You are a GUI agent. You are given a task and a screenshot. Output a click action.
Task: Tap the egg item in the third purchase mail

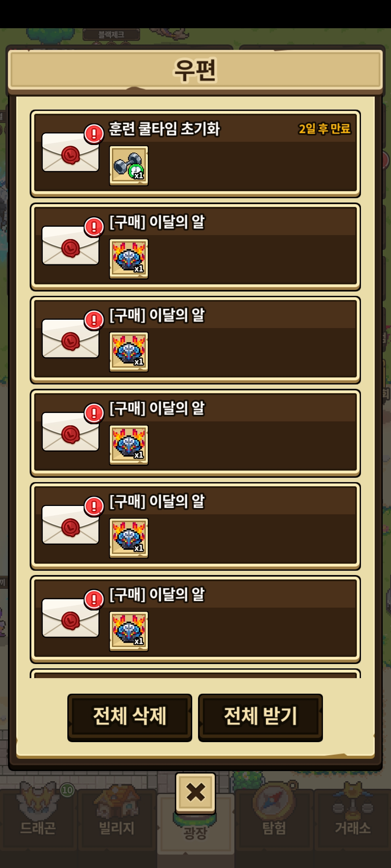click(x=129, y=445)
